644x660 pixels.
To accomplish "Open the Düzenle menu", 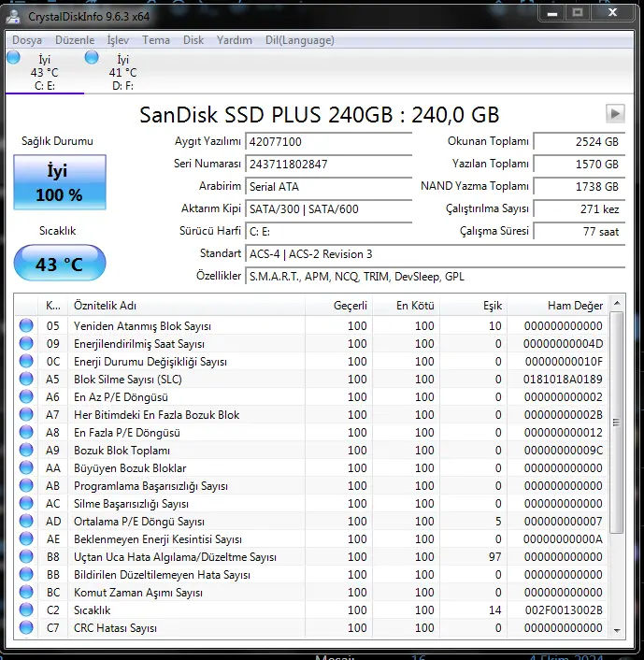I will tap(75, 40).
